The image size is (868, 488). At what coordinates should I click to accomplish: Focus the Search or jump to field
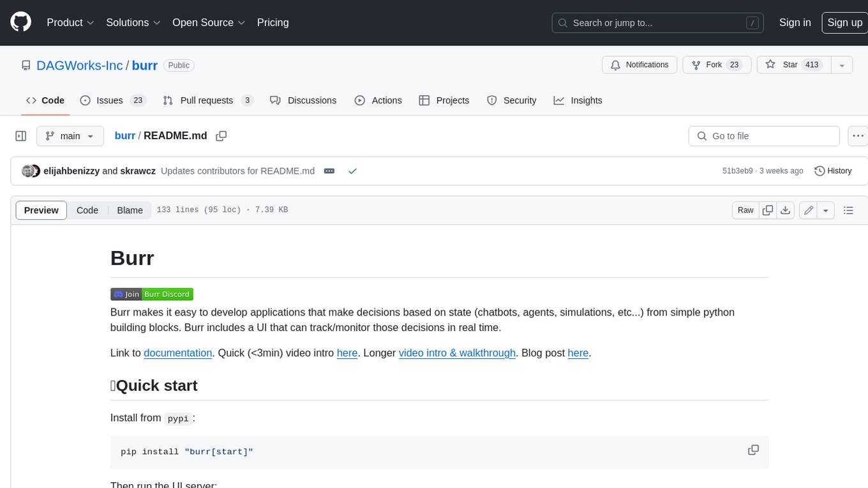click(658, 23)
